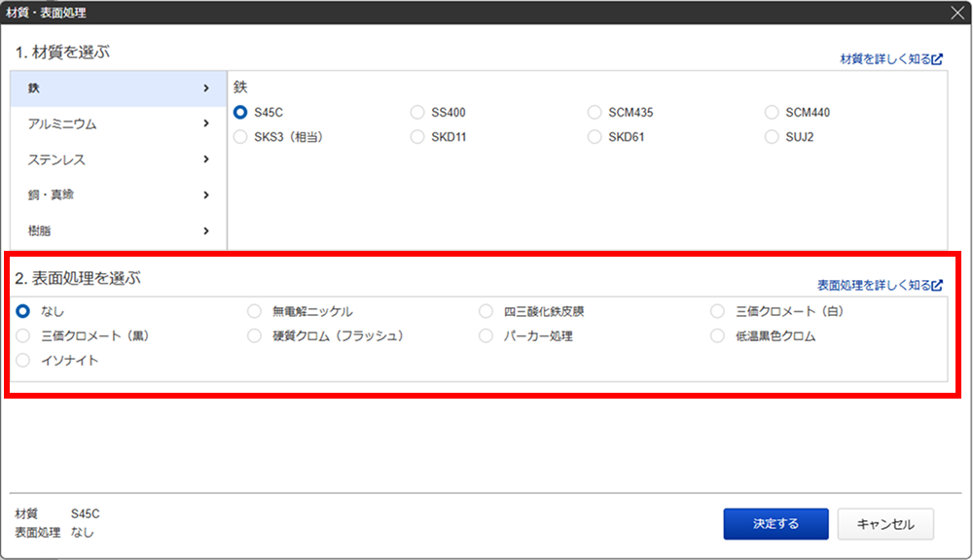
Task: Click external link icon beside 表面処理を詳しく知る
Action: click(x=938, y=285)
